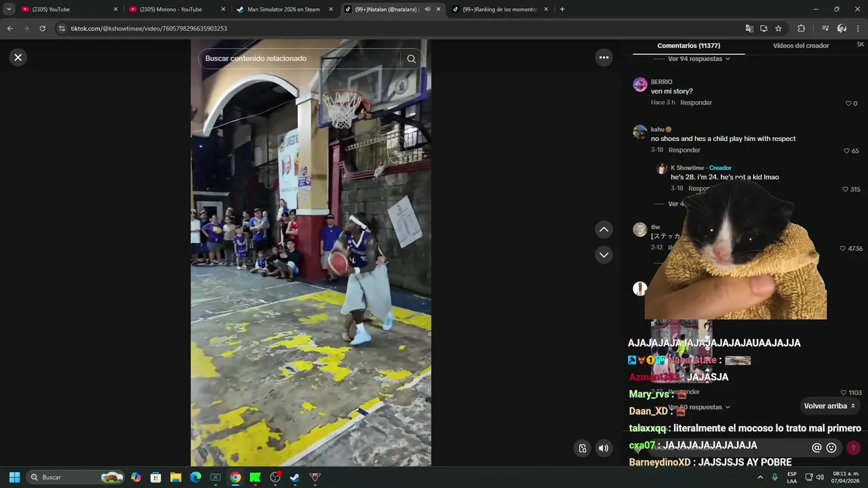This screenshot has width=868, height=488.
Task: View site information icon in address bar
Action: (62, 28)
